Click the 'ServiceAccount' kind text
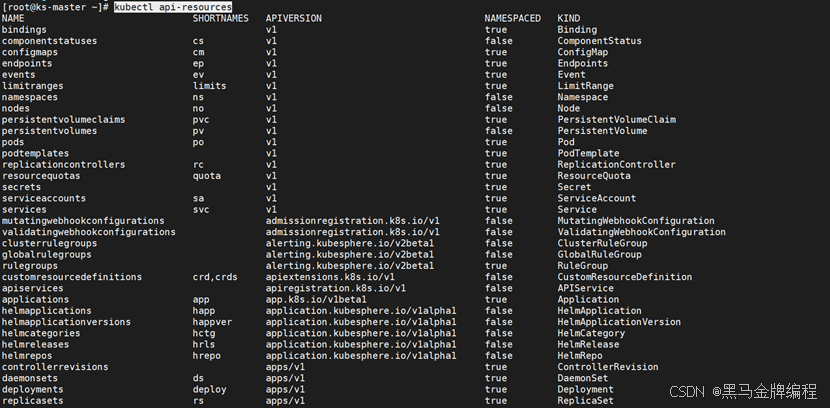Image resolution: width=830 pixels, height=408 pixels. click(597, 198)
